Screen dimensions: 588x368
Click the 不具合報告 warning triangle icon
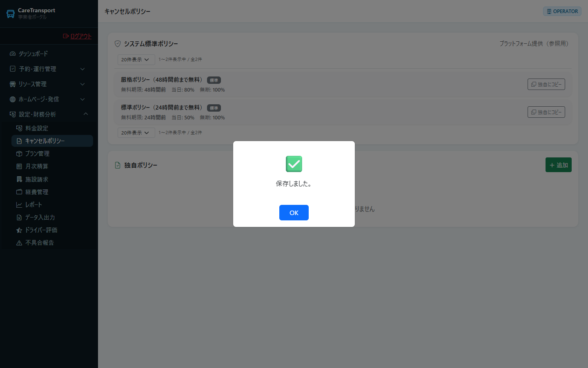point(19,242)
